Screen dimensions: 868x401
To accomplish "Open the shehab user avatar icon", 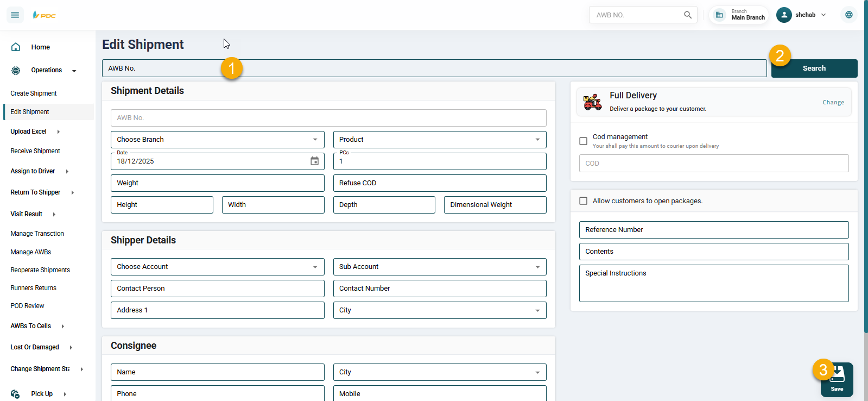I will 784,15.
